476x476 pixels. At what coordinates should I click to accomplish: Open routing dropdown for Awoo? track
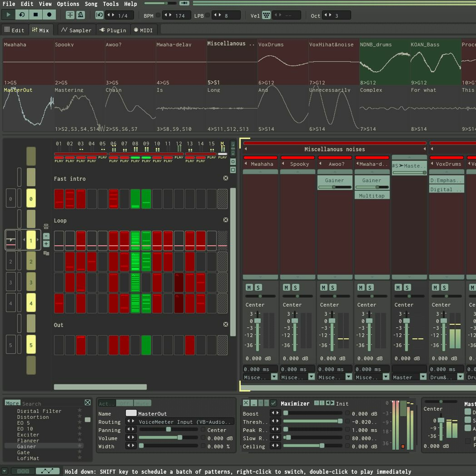tap(349, 377)
